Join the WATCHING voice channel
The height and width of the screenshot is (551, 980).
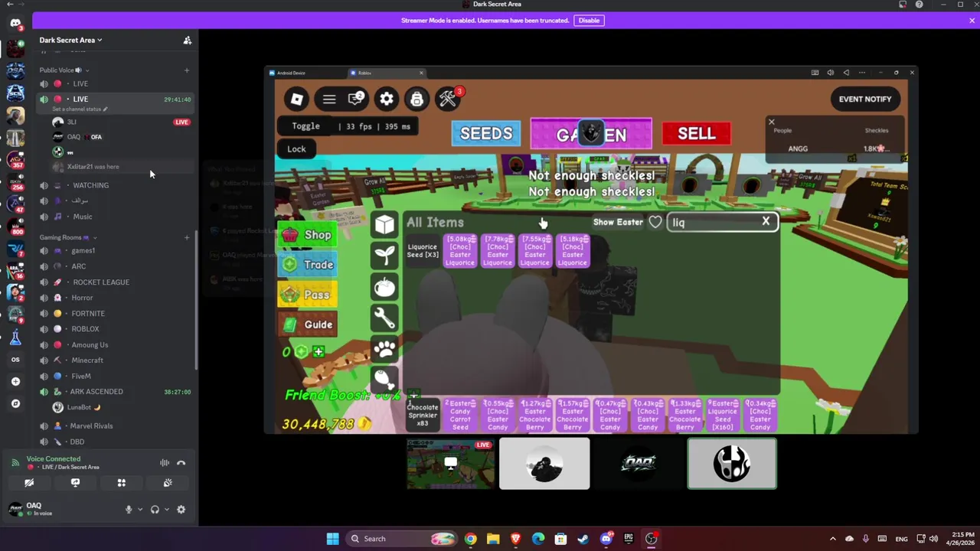coord(115,185)
